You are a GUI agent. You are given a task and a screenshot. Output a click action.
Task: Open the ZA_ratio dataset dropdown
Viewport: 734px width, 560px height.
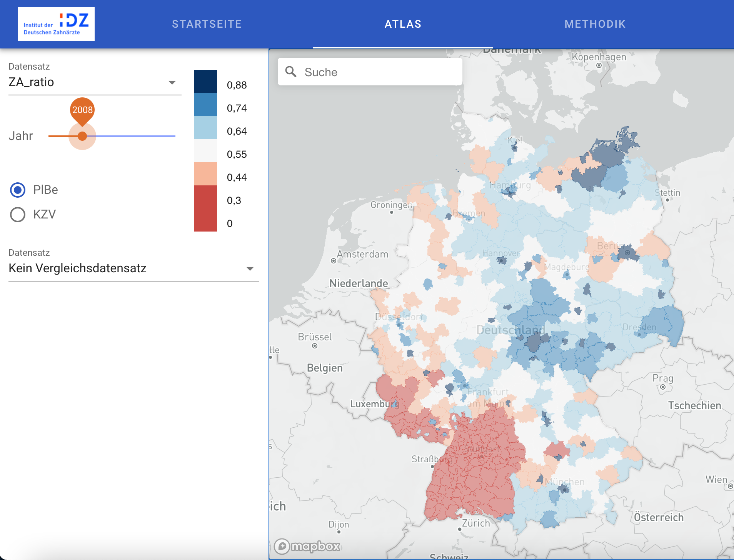[x=95, y=82]
